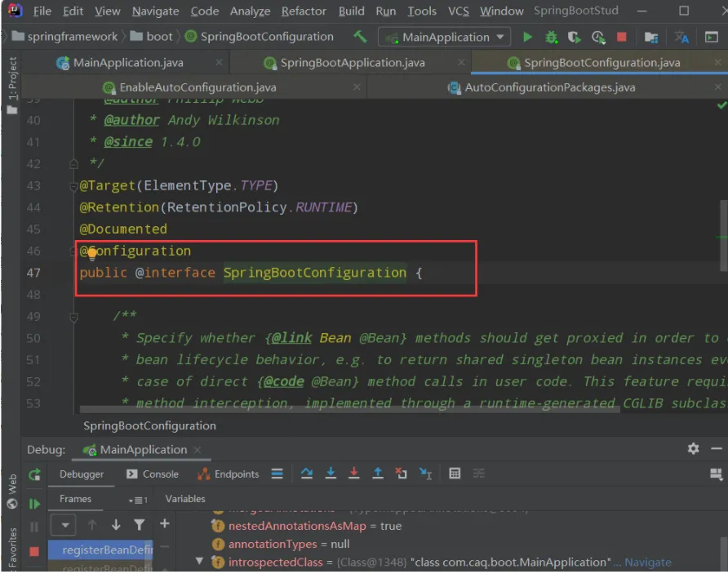This screenshot has height=574, width=728.
Task: Open Evaluate Expression calculator icon
Action: point(455,474)
